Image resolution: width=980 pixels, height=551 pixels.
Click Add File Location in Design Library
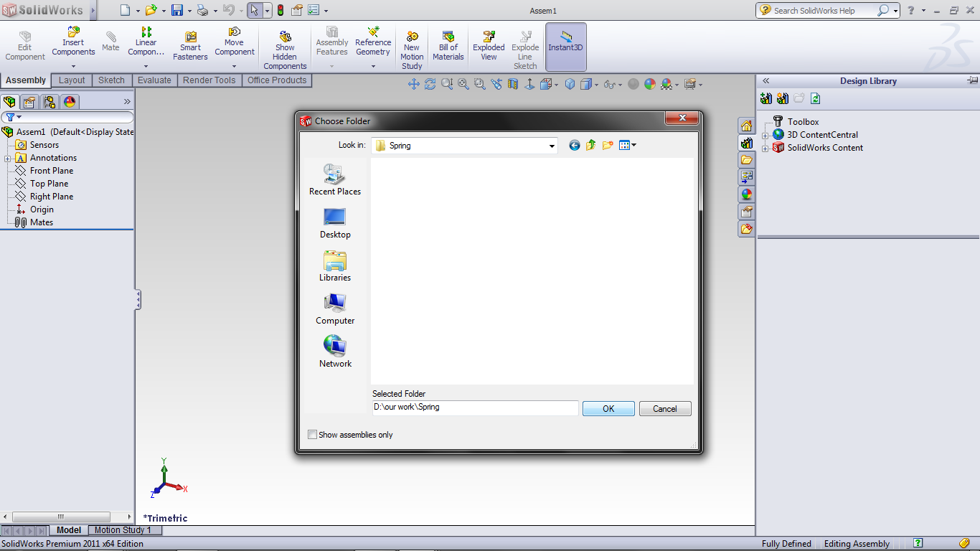[x=766, y=99]
